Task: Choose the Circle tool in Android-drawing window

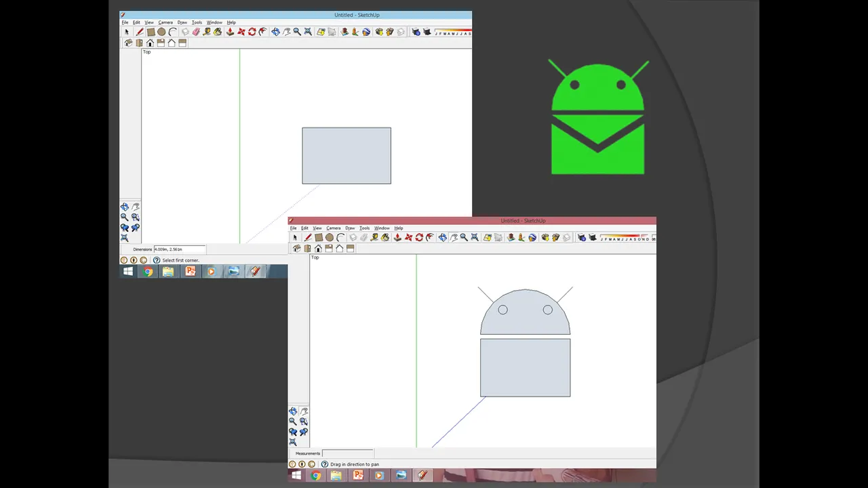Action: tap(330, 237)
